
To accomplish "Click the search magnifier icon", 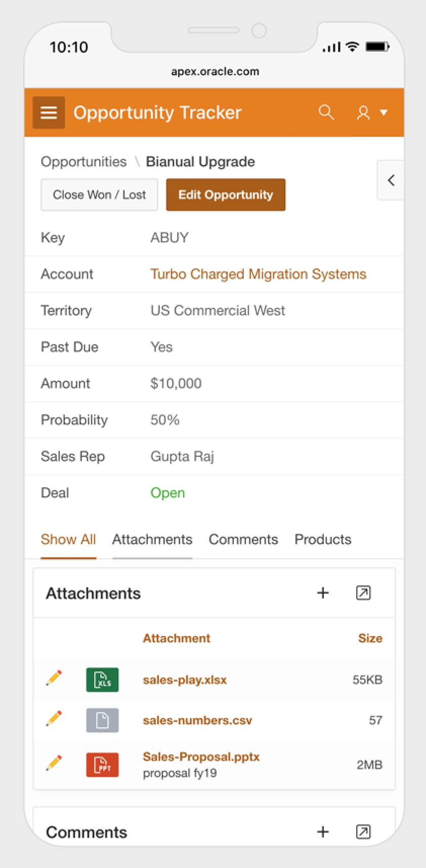I will coord(326,112).
